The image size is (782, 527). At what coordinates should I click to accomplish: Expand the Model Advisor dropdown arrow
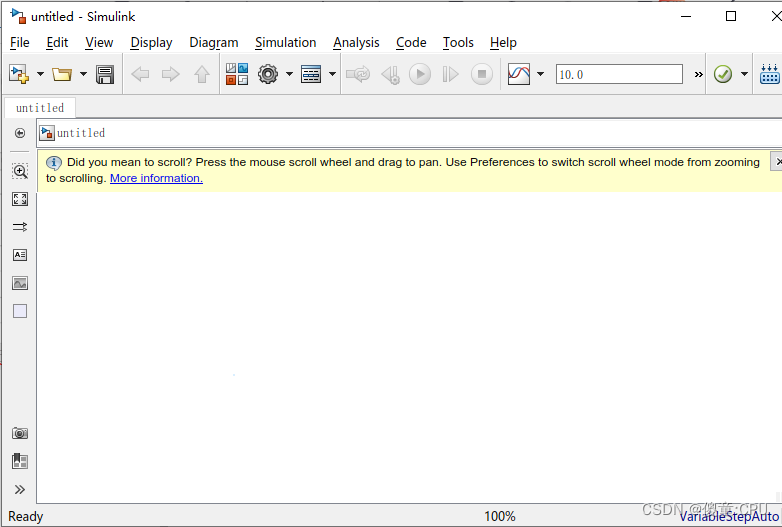pos(744,74)
